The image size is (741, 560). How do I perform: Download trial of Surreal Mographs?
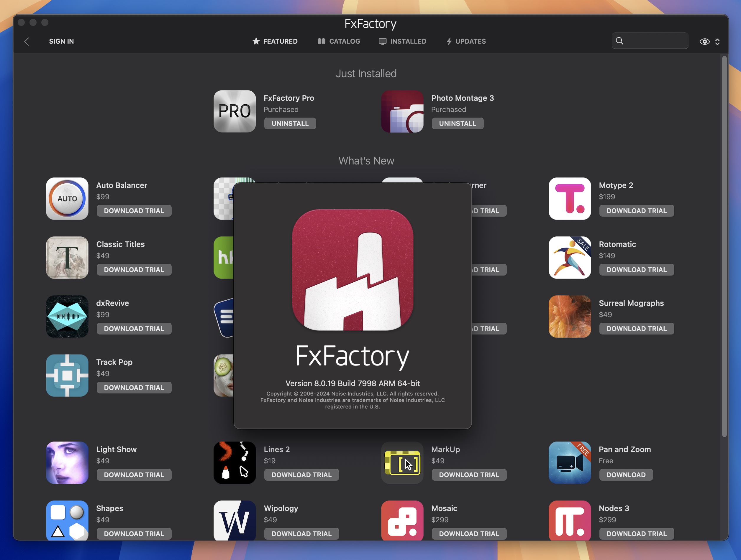pos(637,329)
